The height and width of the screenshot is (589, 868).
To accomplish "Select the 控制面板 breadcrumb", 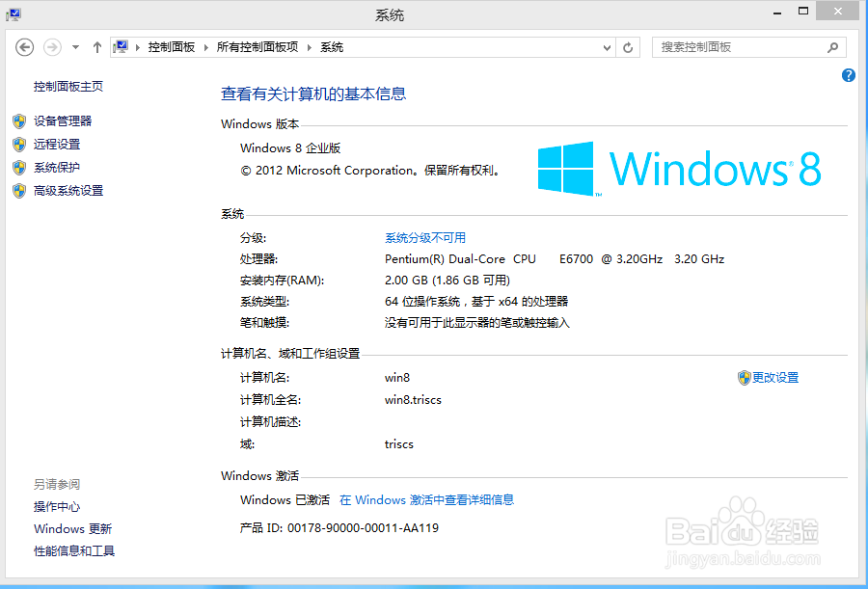I will tap(172, 47).
